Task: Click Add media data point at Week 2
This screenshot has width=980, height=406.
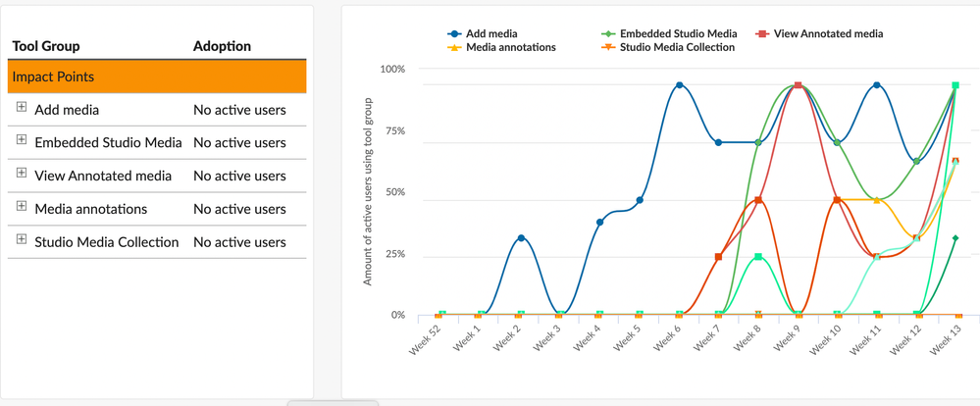Action: tap(521, 238)
